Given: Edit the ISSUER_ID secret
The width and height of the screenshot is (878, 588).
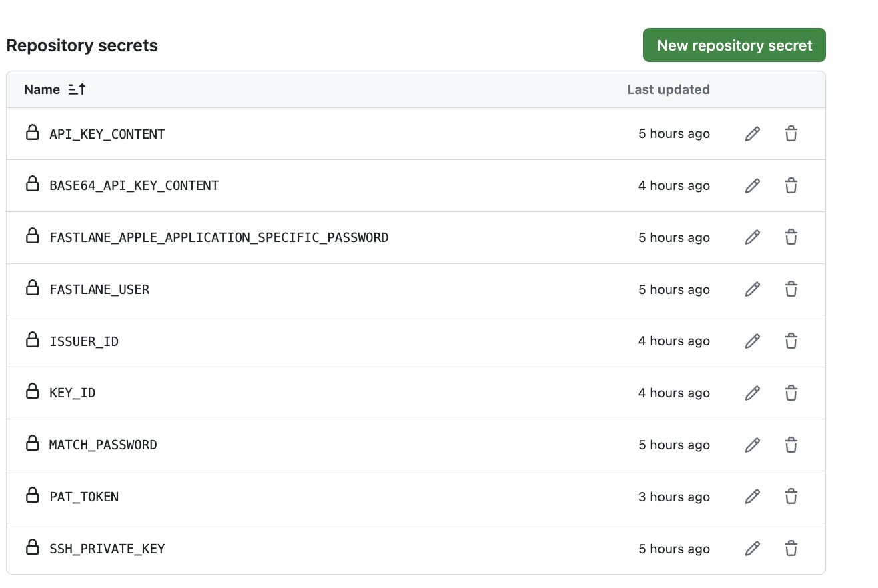Looking at the screenshot, I should [753, 341].
